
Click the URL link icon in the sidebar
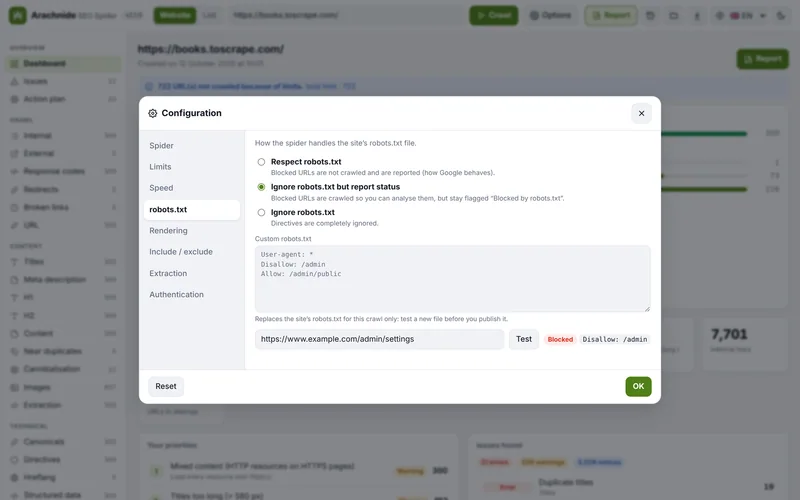point(14,225)
